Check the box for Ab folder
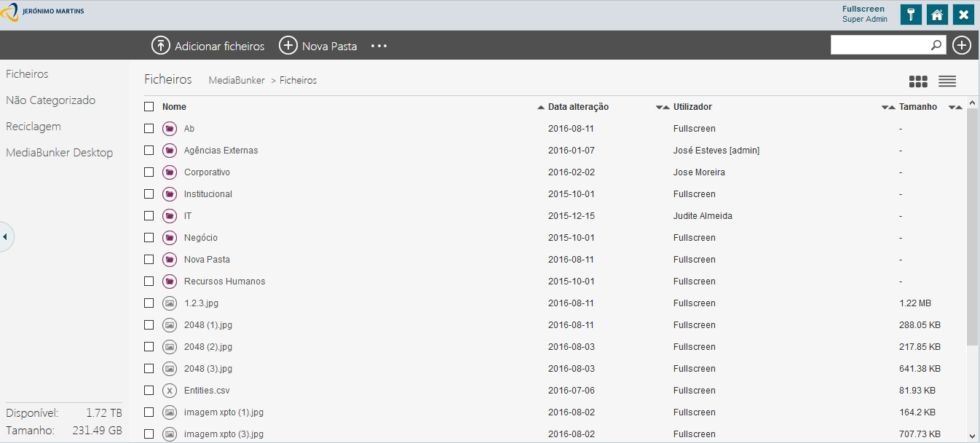 (x=149, y=129)
